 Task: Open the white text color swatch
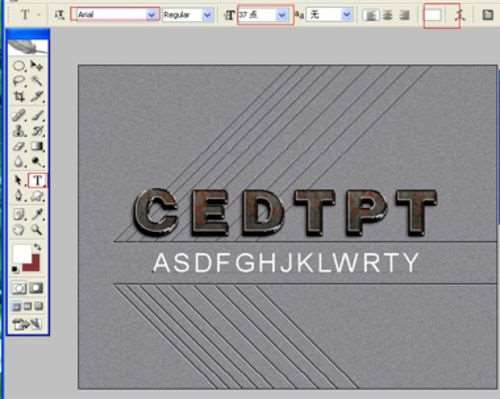(x=433, y=15)
